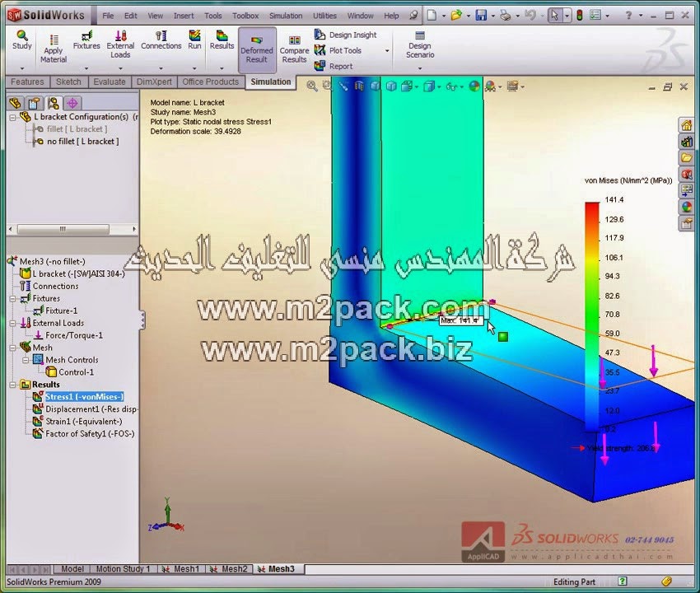The width and height of the screenshot is (700, 593).
Task: Open Mesh2 study tab
Action: (x=230, y=569)
